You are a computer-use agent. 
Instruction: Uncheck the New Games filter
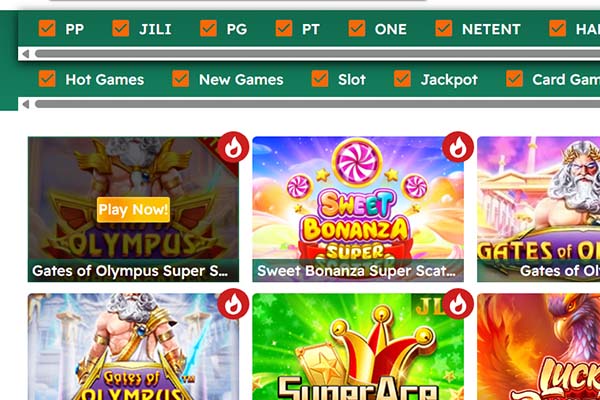click(x=180, y=79)
